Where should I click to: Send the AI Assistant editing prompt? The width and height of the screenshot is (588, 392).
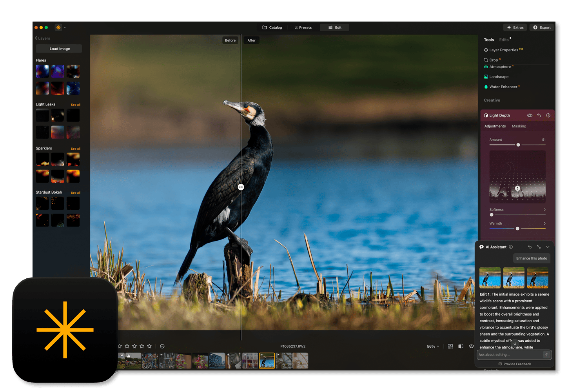(x=546, y=355)
